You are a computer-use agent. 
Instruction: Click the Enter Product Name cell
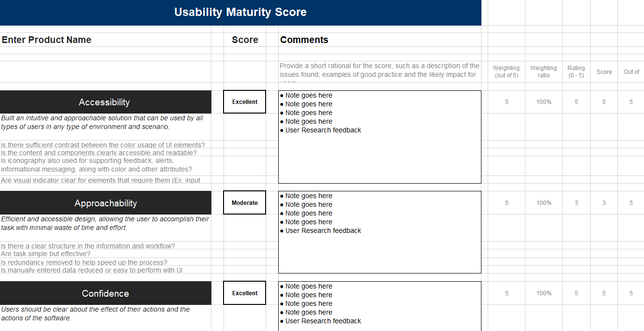click(46, 40)
